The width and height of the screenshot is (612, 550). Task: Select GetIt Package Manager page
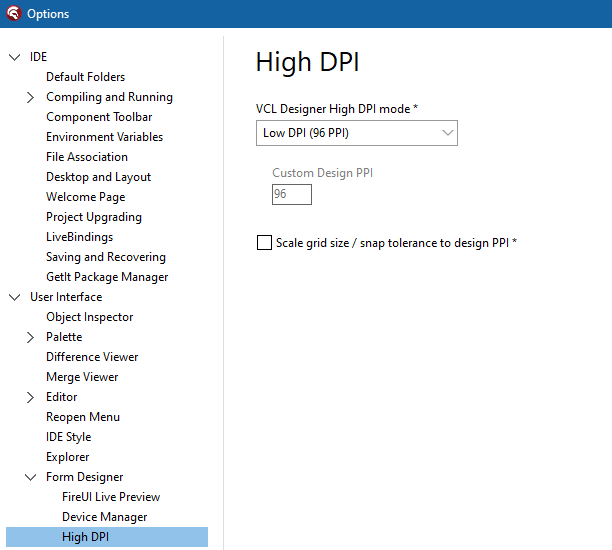pyautogui.click(x=107, y=277)
